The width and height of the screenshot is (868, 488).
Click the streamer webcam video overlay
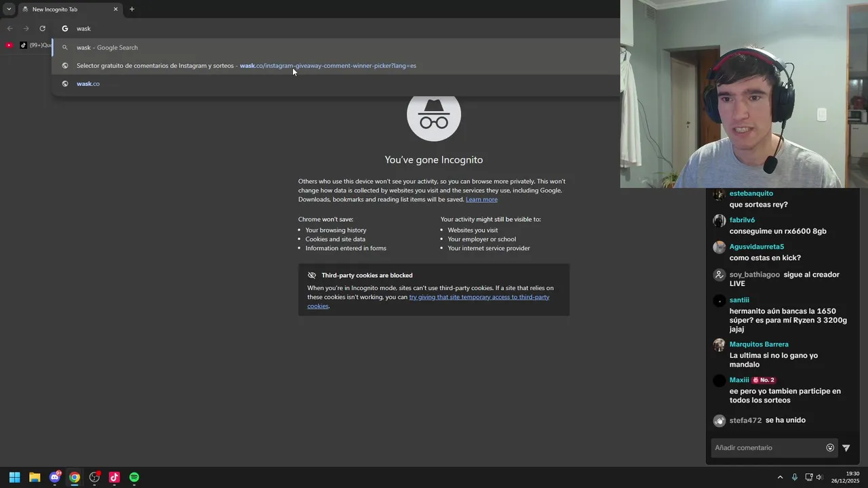coord(744,94)
